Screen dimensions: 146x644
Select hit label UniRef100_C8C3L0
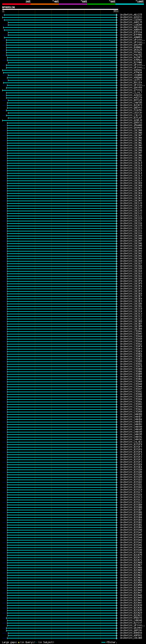click(131, 180)
